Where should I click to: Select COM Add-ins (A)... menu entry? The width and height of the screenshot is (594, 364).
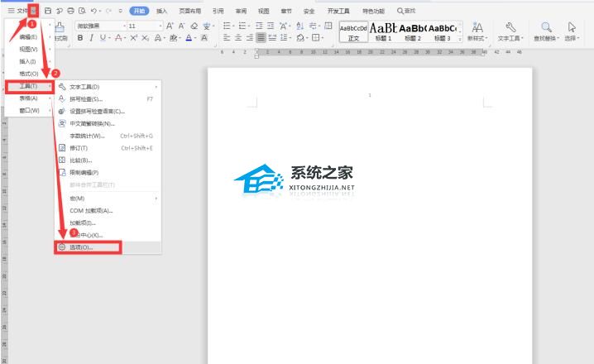coord(108,211)
